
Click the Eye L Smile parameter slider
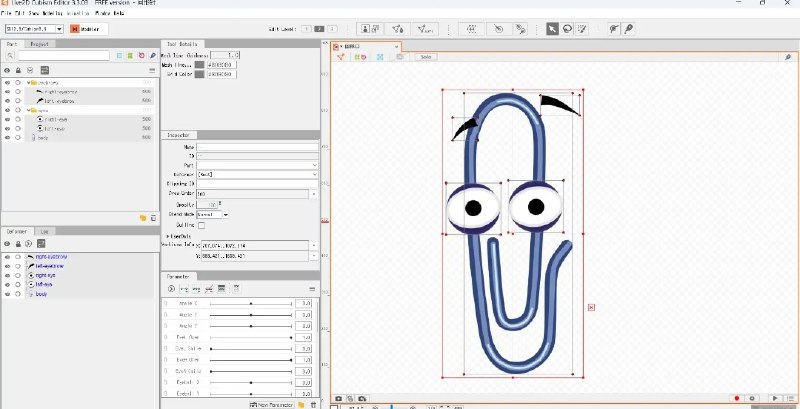(x=251, y=349)
